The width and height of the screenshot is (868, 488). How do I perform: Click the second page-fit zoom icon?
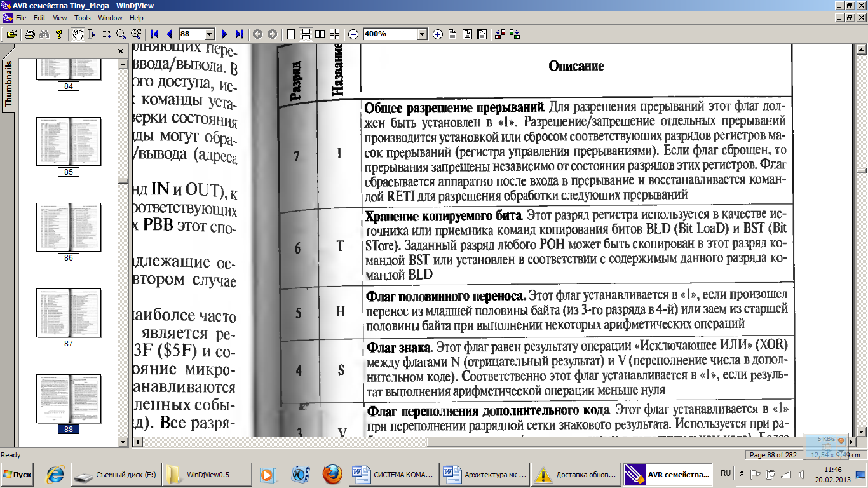click(467, 34)
